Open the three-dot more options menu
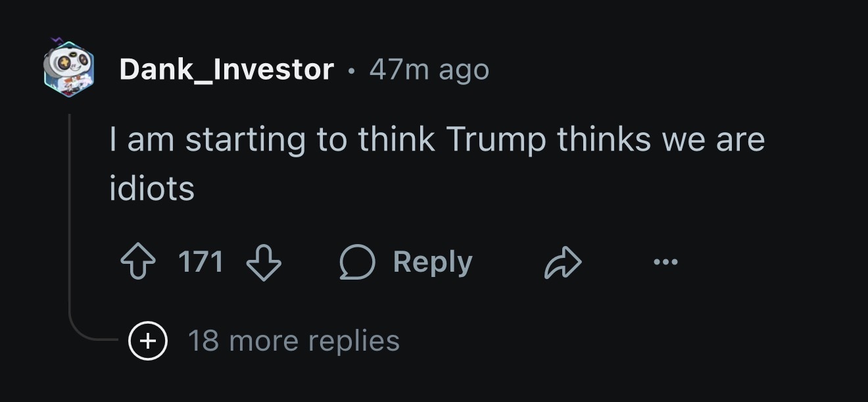Image resolution: width=868 pixels, height=402 pixels. 665,263
